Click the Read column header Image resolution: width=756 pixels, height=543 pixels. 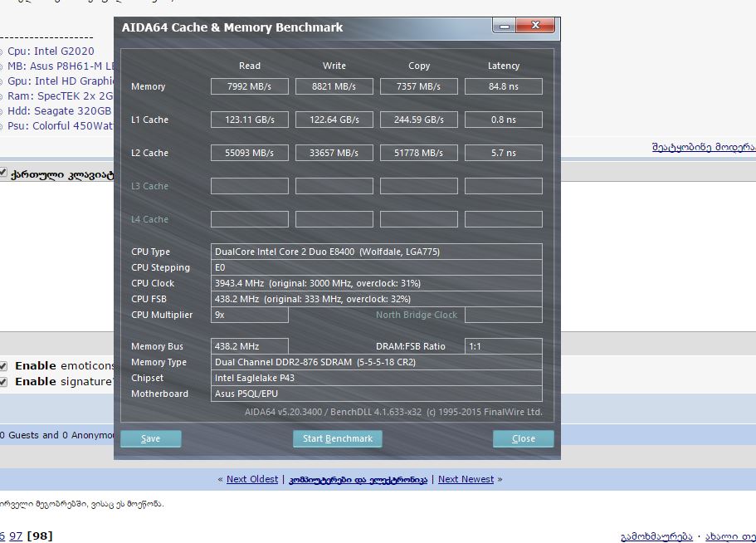click(250, 66)
